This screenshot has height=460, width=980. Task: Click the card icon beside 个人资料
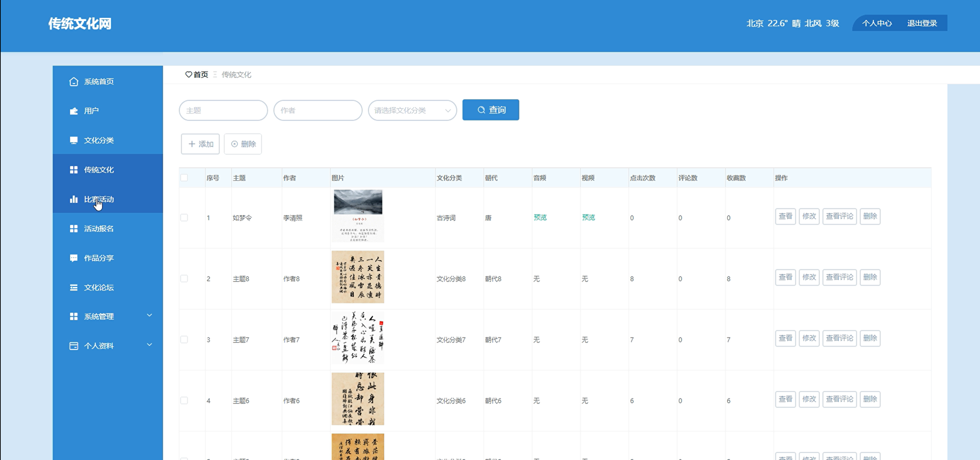pyautogui.click(x=74, y=346)
